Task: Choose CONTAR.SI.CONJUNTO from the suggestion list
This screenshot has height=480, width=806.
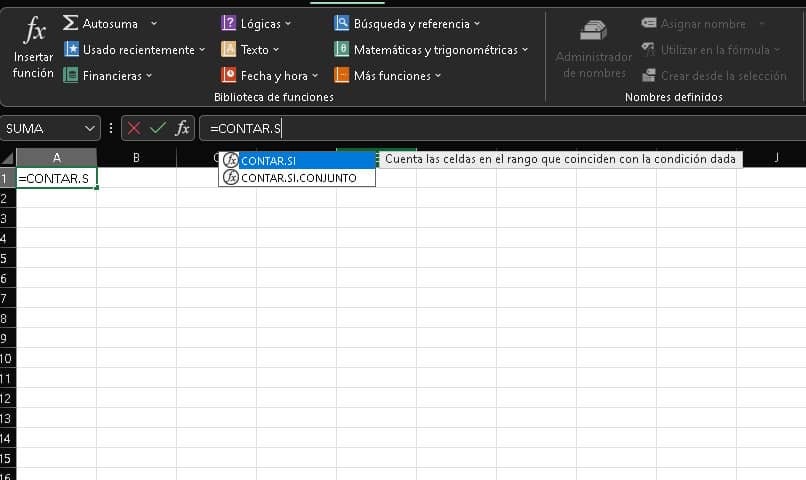Action: tap(296, 177)
